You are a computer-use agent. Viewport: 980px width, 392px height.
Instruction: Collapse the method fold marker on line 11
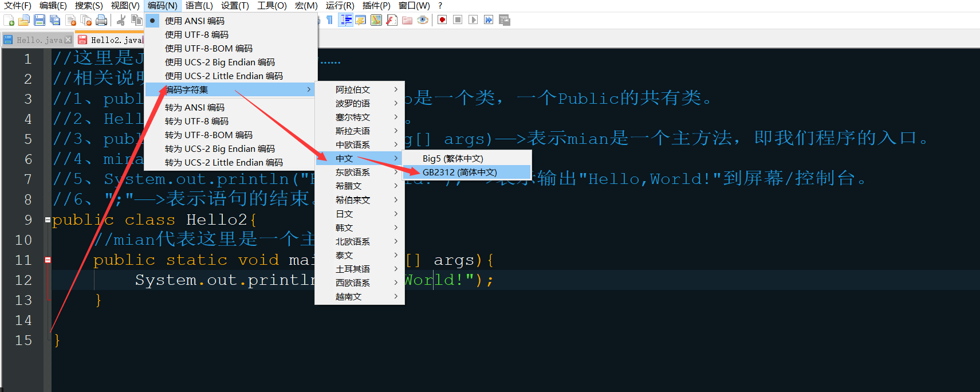click(x=48, y=260)
